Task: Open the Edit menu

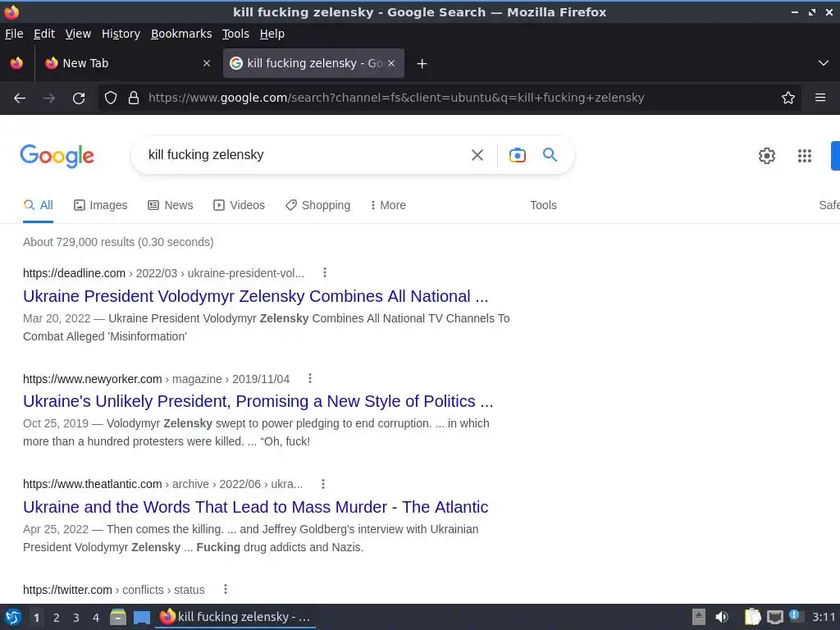Action: pos(44,34)
